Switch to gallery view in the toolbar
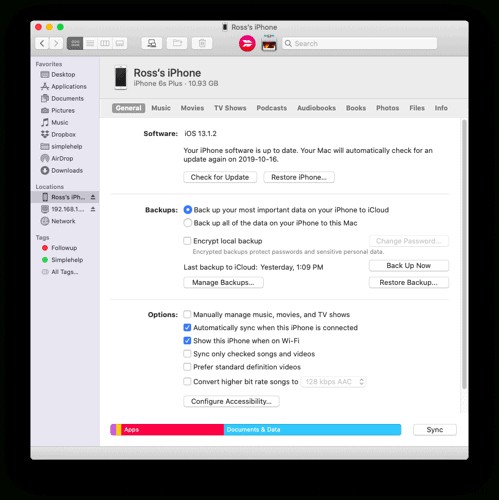Screen dimensions: 499x500 (x=120, y=43)
